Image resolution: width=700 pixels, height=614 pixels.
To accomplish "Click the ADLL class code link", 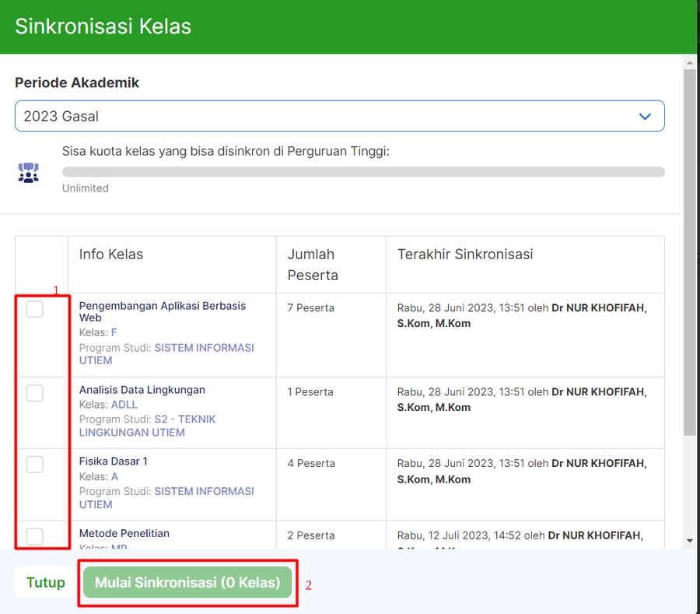I will (x=124, y=405).
